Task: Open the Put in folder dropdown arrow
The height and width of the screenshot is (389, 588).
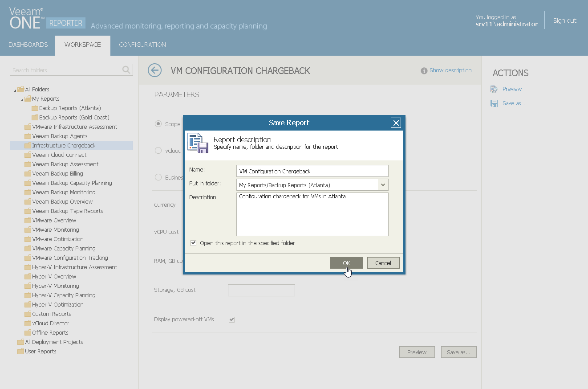Action: (383, 185)
